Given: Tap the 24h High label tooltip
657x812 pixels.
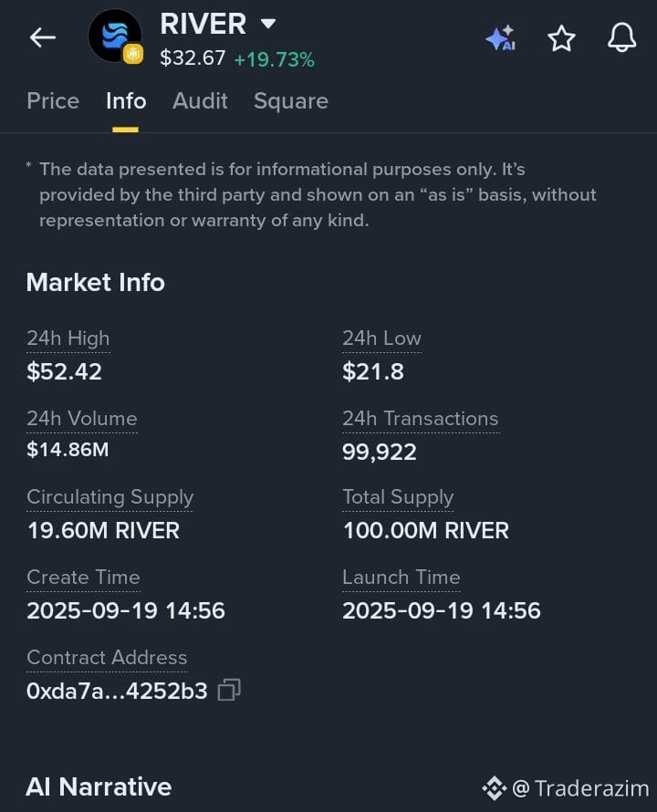Looking at the screenshot, I should (x=68, y=338).
